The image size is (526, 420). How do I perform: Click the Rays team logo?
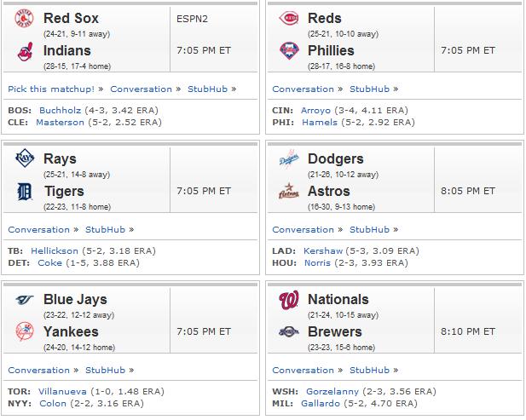[25, 158]
